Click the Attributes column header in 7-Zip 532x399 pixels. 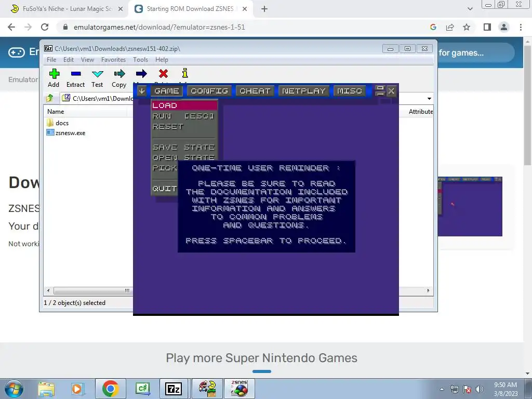(420, 112)
